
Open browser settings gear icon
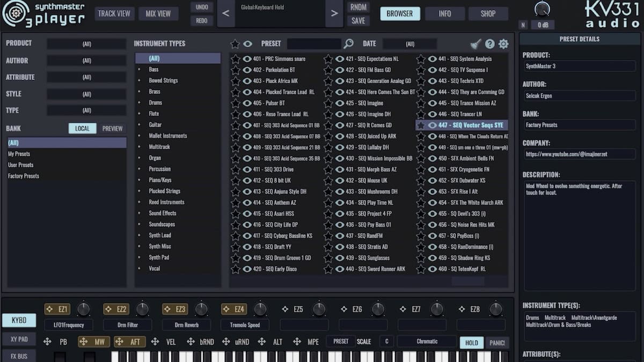coord(503,44)
